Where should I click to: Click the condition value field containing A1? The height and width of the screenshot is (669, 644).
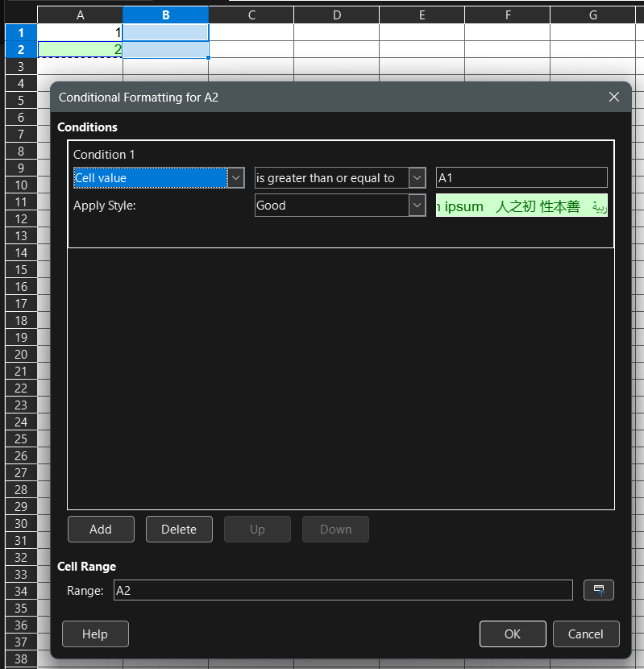click(521, 178)
